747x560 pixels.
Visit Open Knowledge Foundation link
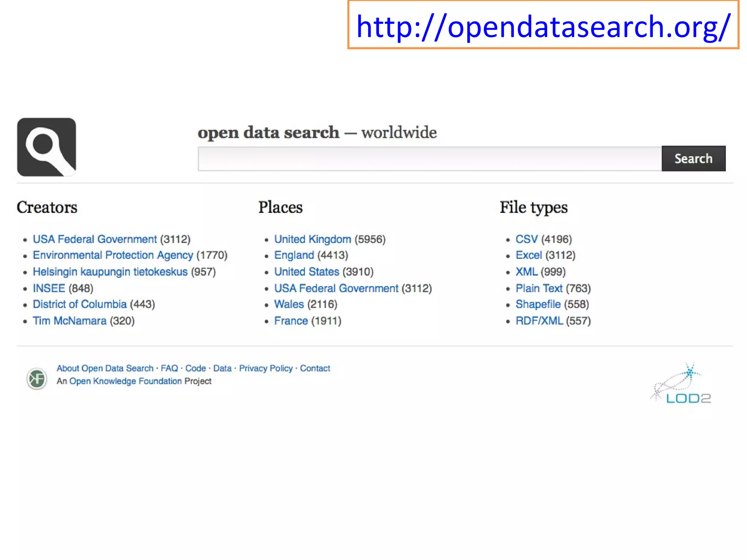125,381
